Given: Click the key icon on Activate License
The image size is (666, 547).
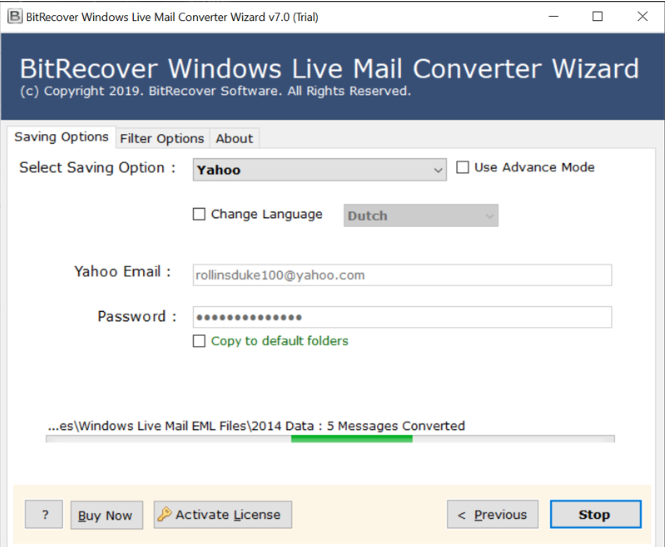Looking at the screenshot, I should [x=164, y=515].
